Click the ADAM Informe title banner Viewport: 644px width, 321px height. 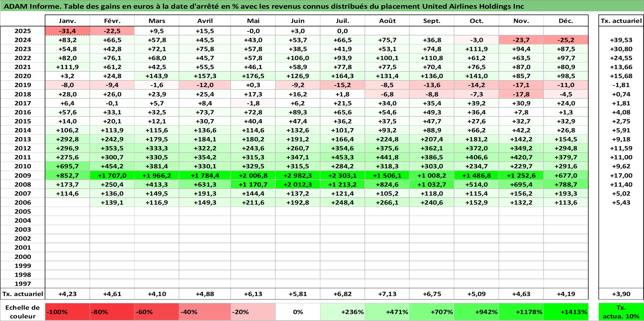click(322, 6)
